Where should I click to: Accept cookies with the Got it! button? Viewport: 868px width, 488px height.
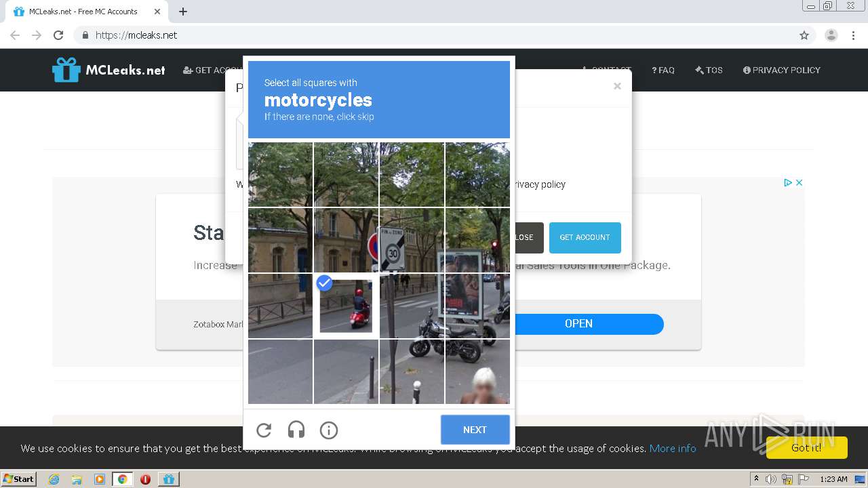[x=806, y=447]
